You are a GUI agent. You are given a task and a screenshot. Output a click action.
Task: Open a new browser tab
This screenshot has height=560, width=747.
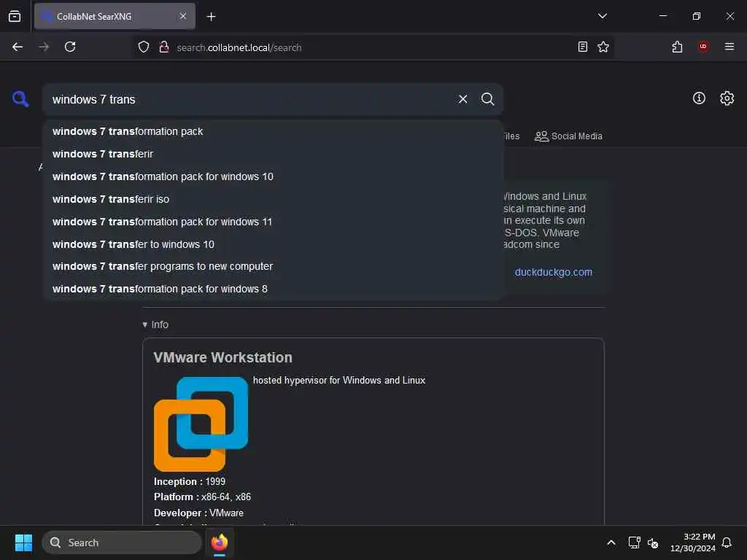[211, 17]
